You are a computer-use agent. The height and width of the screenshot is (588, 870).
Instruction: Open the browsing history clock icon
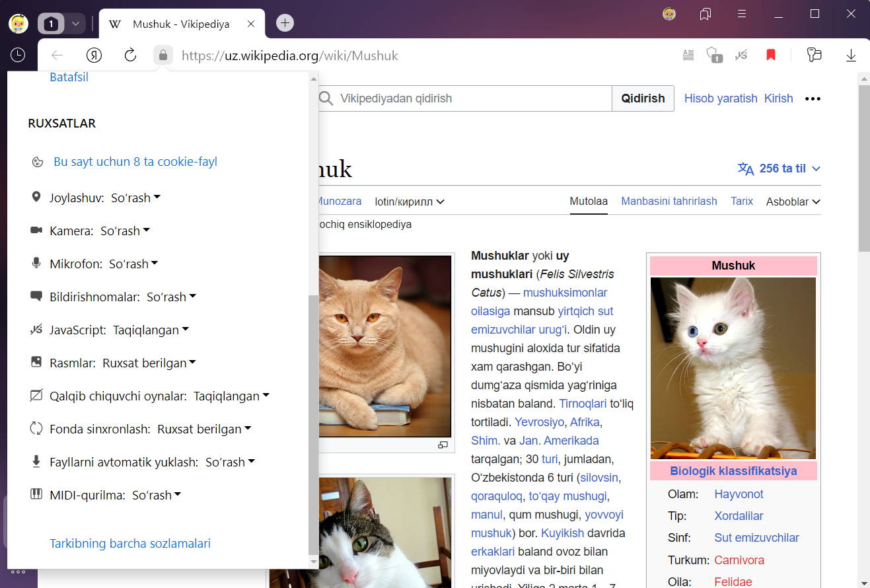point(18,55)
